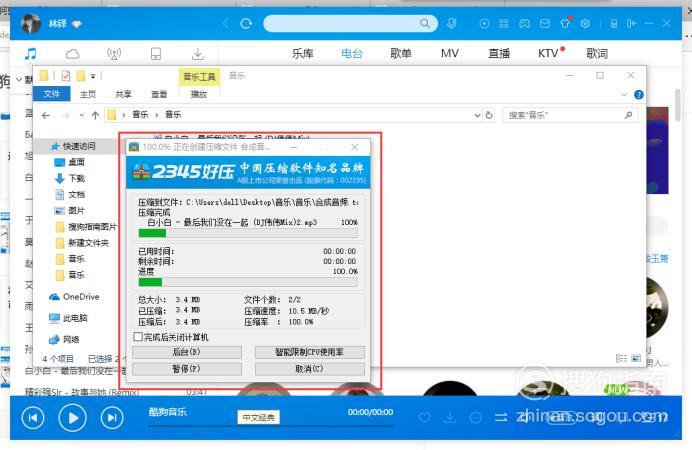Viewport: 692px width, 450px height.
Task: Switch to 电台 tab in KuGou
Action: click(352, 53)
